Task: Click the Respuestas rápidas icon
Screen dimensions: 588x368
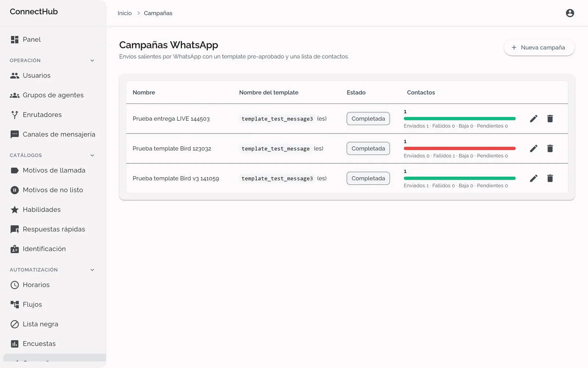Action: pyautogui.click(x=15, y=229)
